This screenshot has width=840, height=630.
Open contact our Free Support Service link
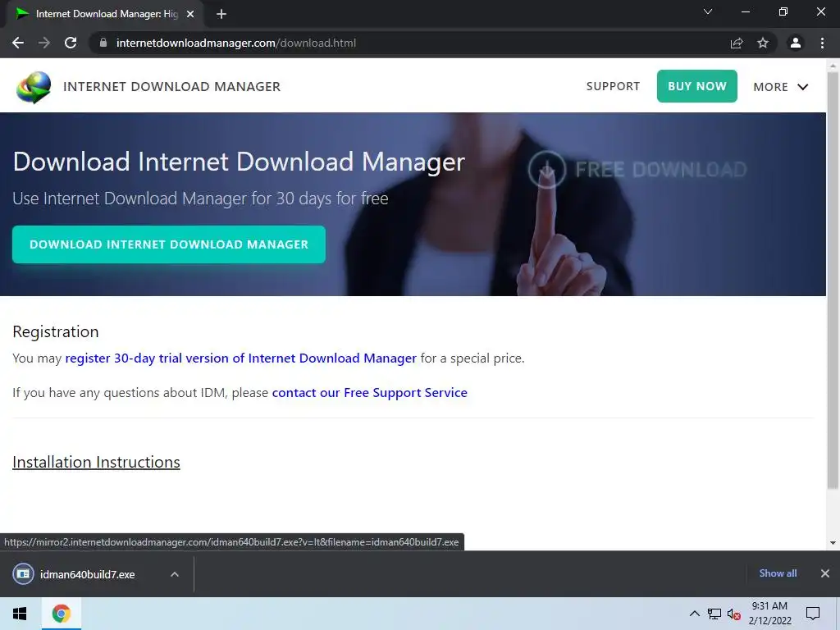pyautogui.click(x=370, y=393)
